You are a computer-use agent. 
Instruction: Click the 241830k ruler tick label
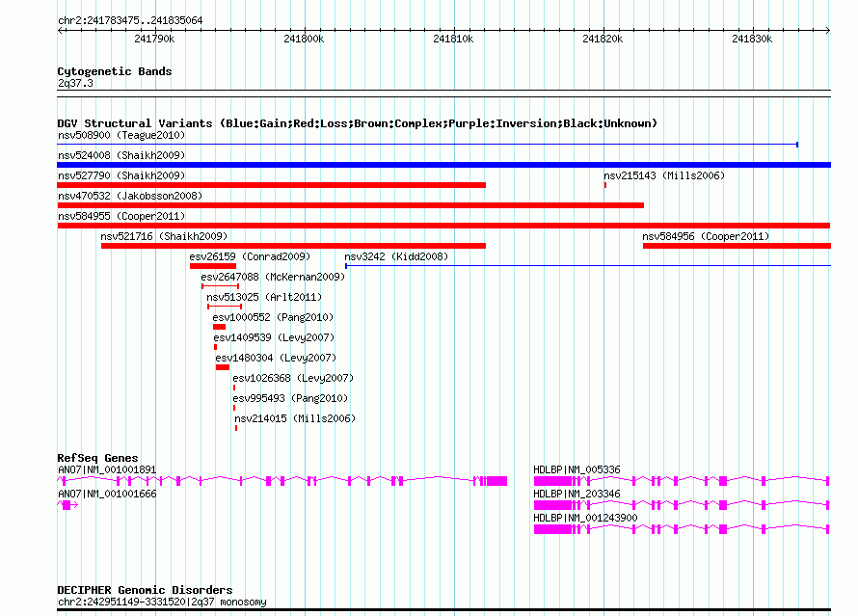click(752, 39)
